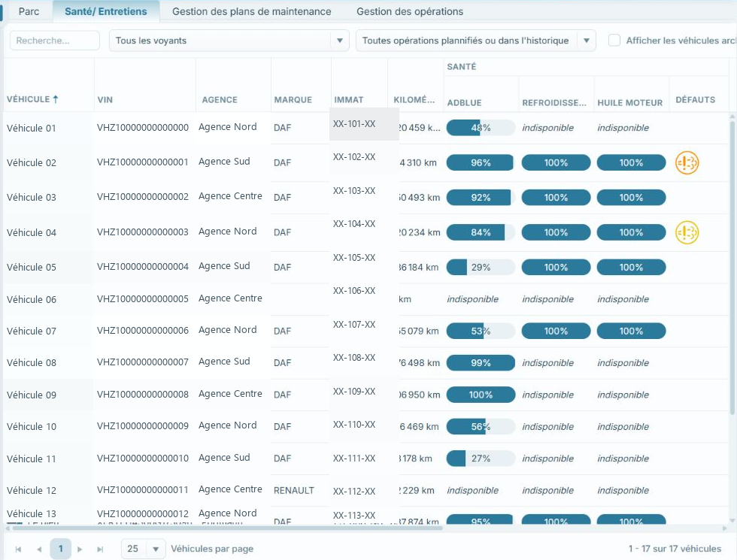Click the Recherche search field
Screen dimensions: 737x560
coord(54,41)
